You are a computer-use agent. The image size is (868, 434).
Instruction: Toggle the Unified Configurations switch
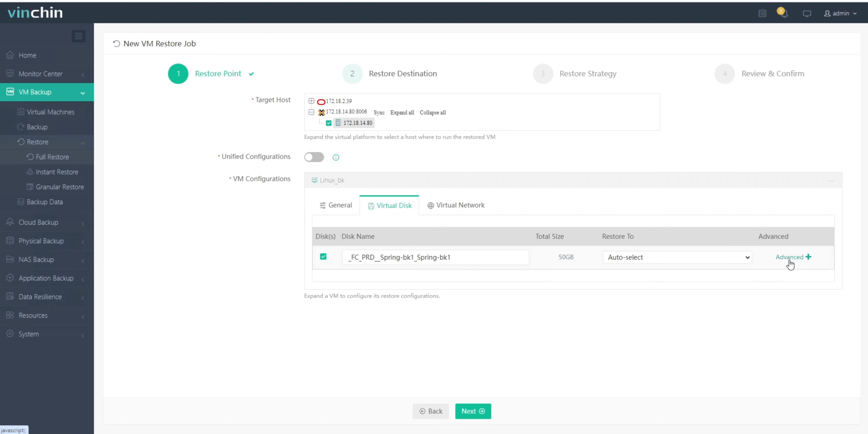tap(314, 157)
